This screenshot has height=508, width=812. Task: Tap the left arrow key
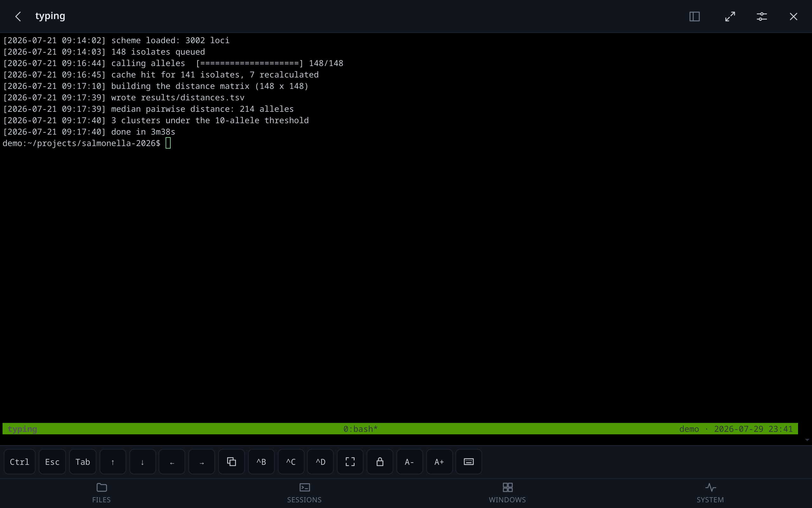click(x=172, y=462)
